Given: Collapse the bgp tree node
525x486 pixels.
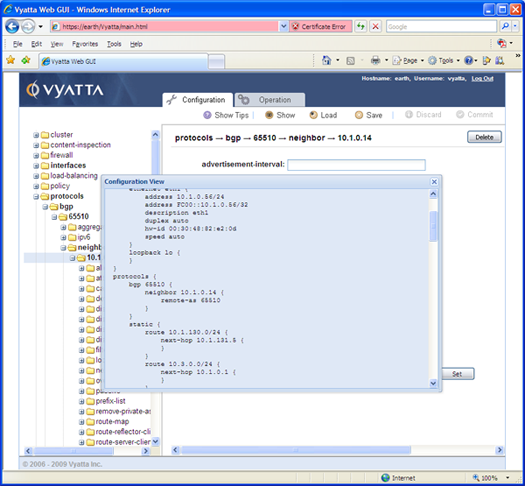Looking at the screenshot, I should tap(45, 207).
